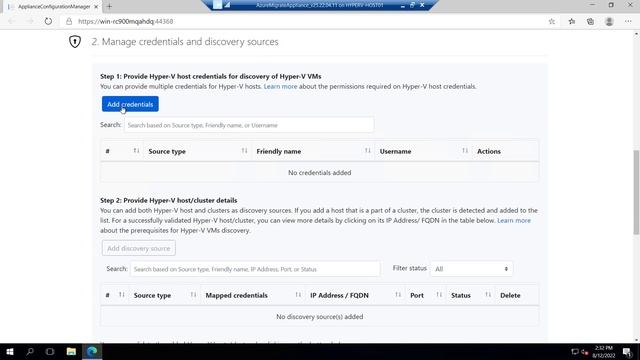The height and width of the screenshot is (360, 640).
Task: Sort credentials by Friendly name arrows
Action: (x=367, y=151)
